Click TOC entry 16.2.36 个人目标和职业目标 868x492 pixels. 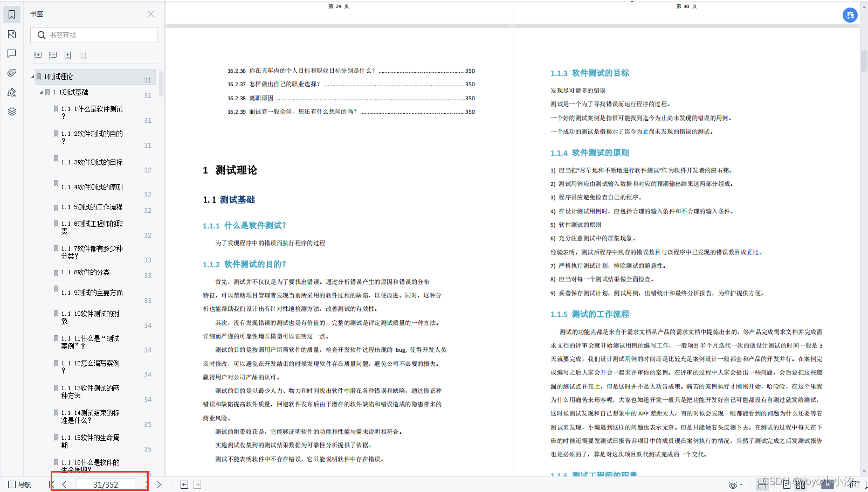coord(351,71)
